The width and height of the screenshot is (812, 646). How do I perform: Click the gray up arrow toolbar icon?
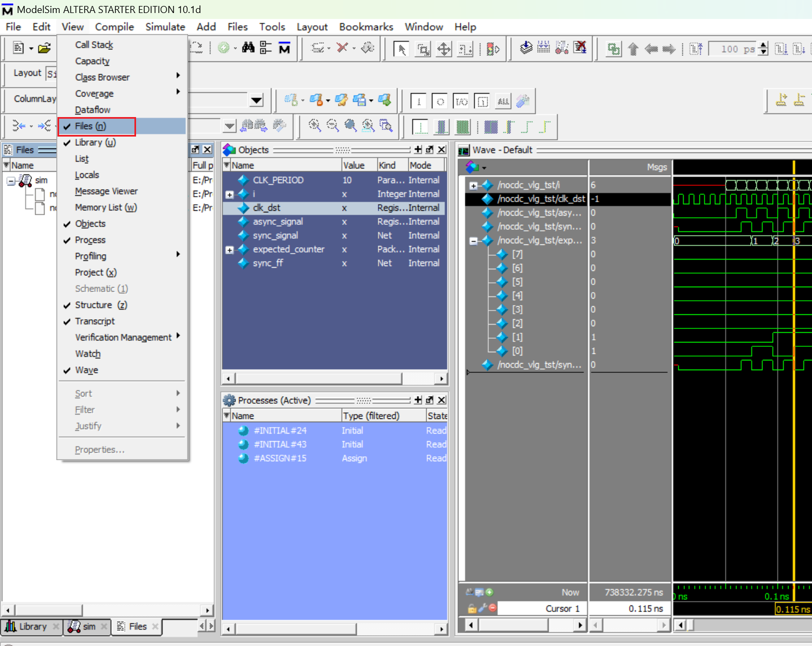click(x=633, y=49)
